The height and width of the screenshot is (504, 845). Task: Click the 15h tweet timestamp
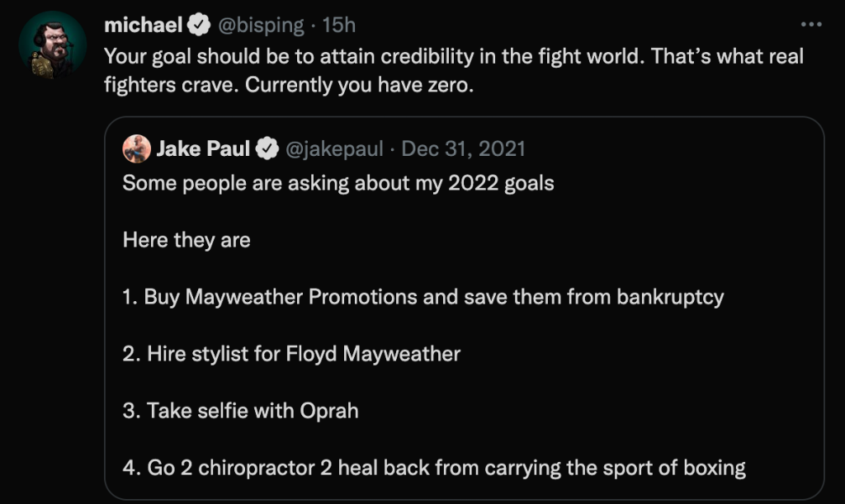339,26
